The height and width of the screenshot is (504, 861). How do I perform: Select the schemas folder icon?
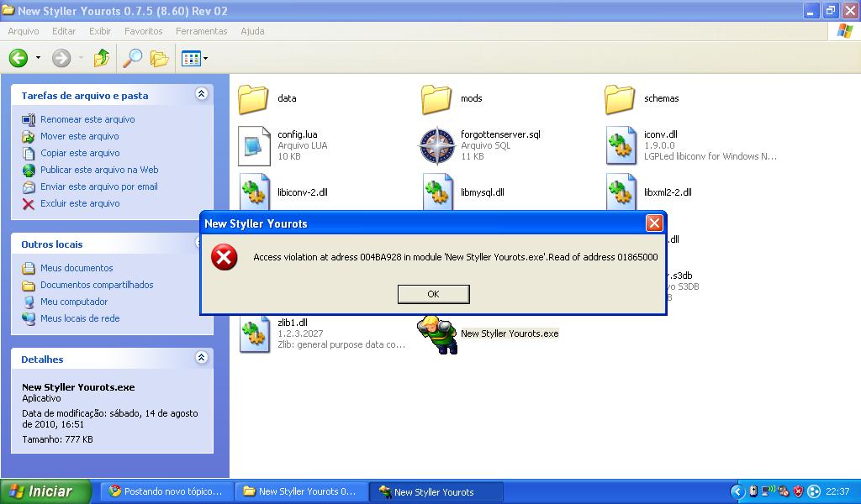pos(620,99)
